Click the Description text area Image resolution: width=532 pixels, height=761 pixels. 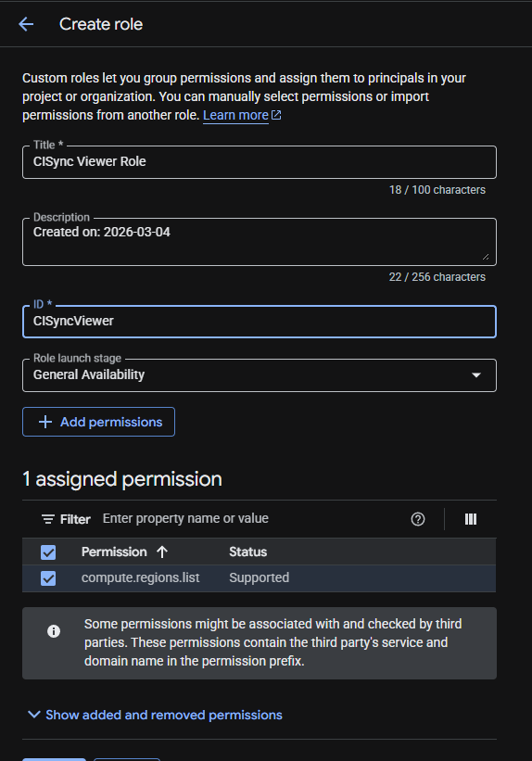(260, 242)
